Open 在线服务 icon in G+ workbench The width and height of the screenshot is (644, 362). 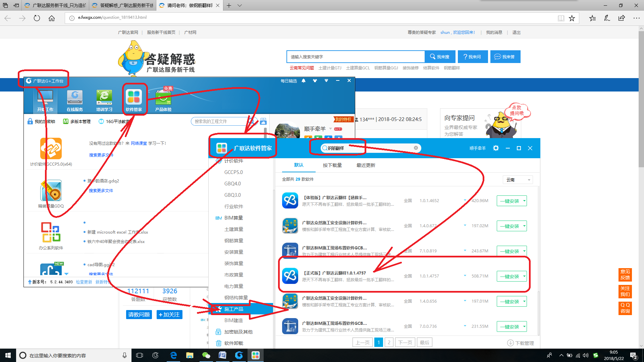(x=74, y=100)
